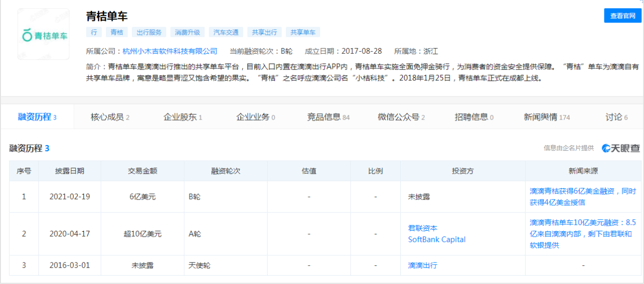Switch to the 讨论 tab
Viewport: 644px width, 284px height.
[616, 117]
